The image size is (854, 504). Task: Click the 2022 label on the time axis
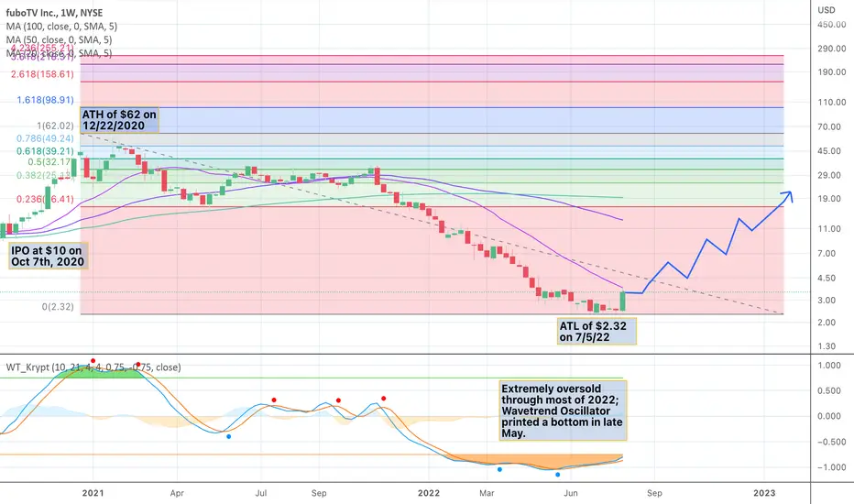click(429, 493)
